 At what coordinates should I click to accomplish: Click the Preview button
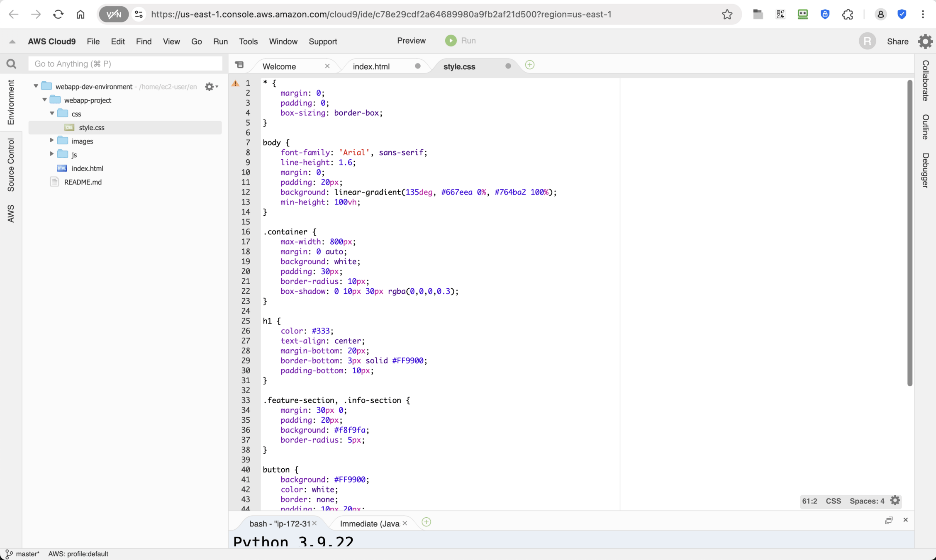[411, 41]
